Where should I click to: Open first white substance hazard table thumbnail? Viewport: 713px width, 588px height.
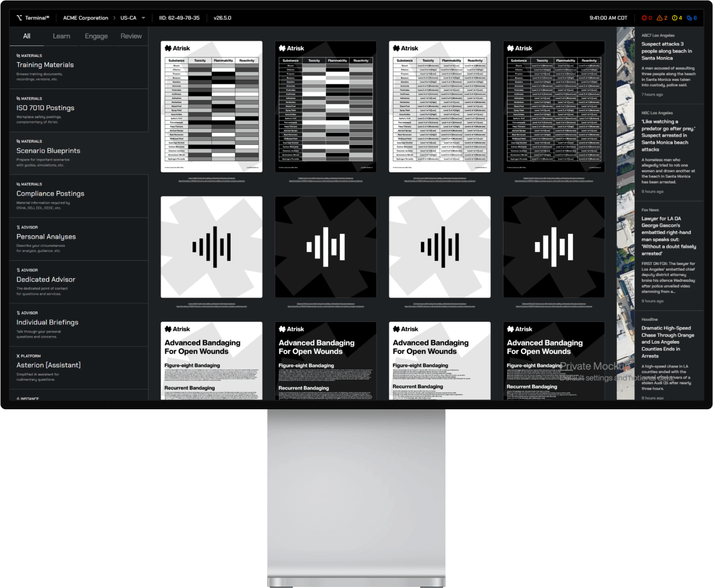[211, 107]
